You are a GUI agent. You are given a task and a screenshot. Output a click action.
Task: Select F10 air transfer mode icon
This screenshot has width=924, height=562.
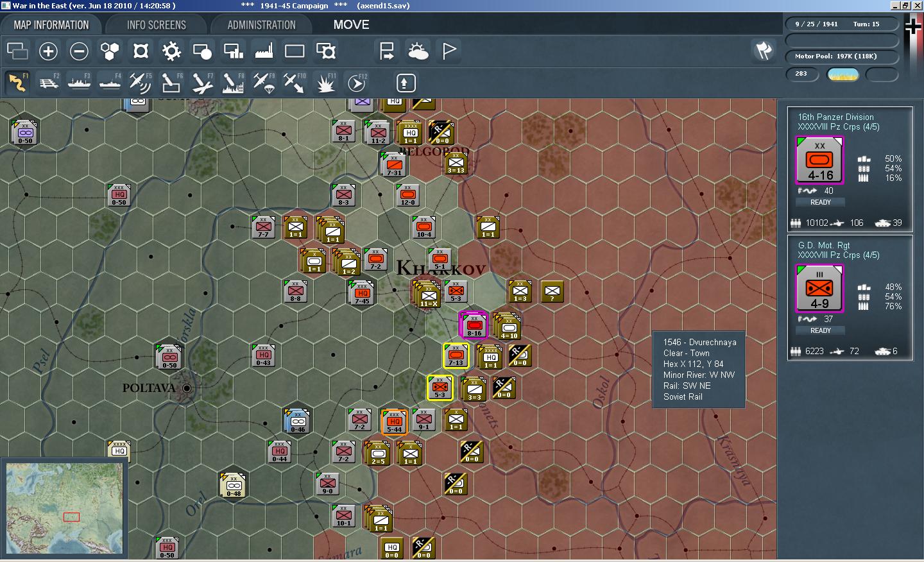click(295, 83)
